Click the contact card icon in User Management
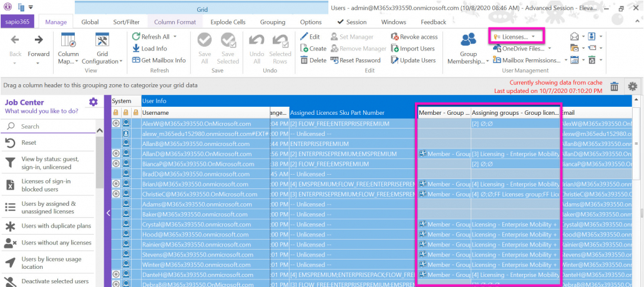This screenshot has height=287, width=644. click(592, 37)
